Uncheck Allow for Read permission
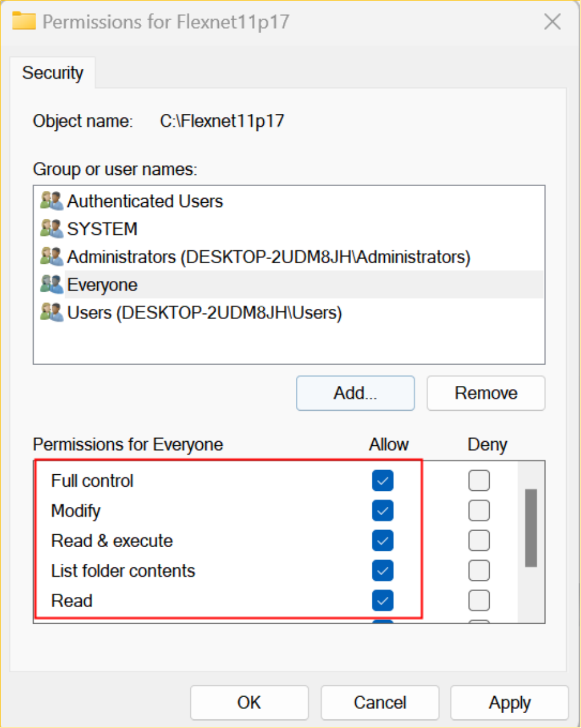The image size is (581, 728). click(x=383, y=601)
